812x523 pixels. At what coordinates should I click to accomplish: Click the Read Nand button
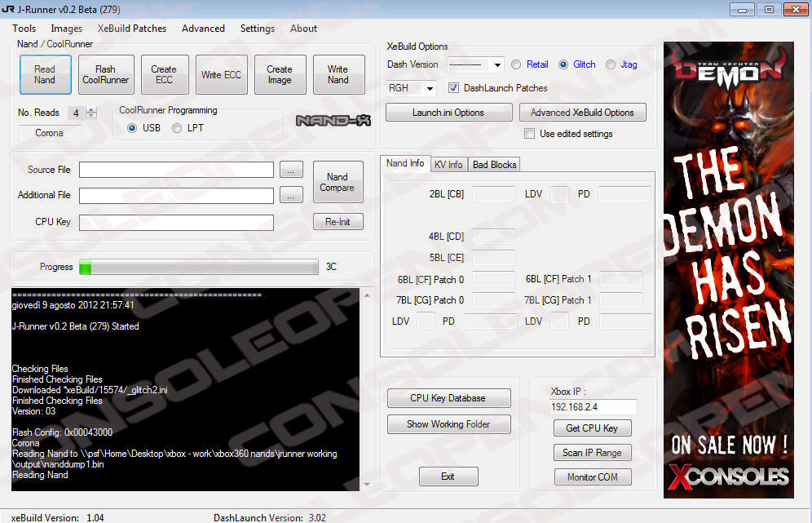(x=45, y=74)
